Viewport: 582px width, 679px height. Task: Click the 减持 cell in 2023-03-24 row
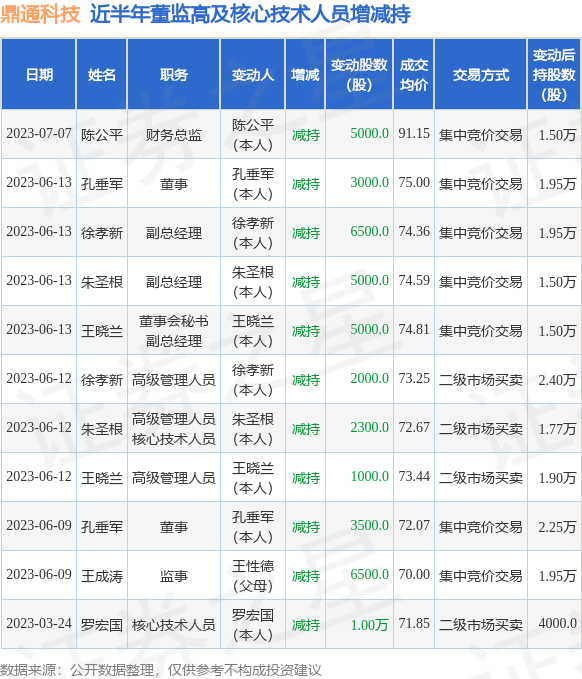pyautogui.click(x=306, y=625)
